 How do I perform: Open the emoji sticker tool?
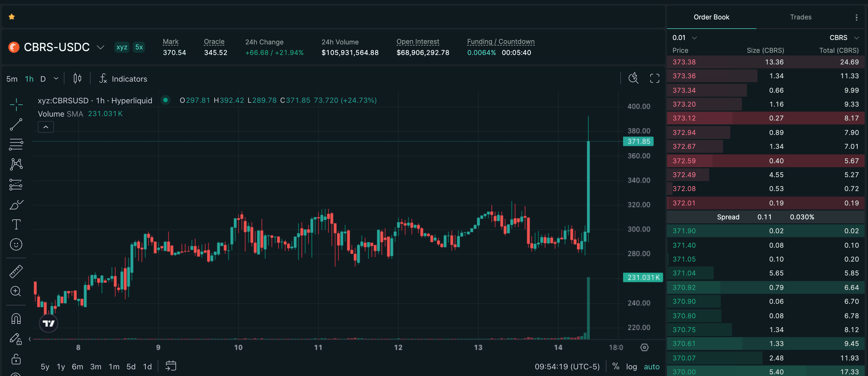click(x=16, y=244)
